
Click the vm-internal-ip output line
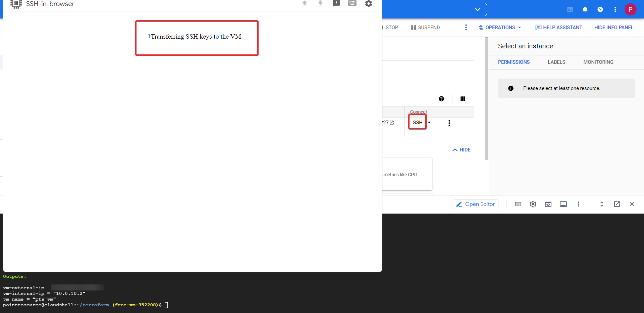pyautogui.click(x=44, y=294)
